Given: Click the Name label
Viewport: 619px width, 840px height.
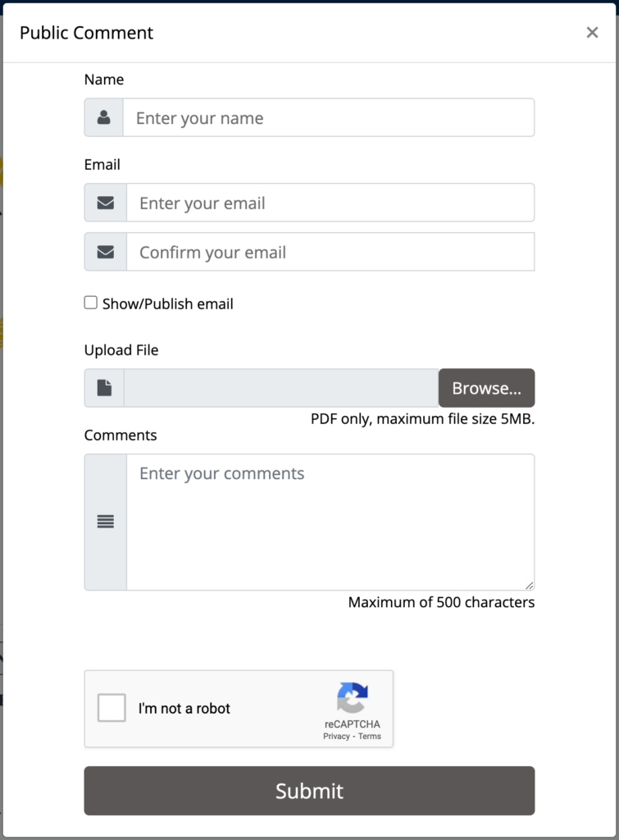Looking at the screenshot, I should tap(104, 80).
